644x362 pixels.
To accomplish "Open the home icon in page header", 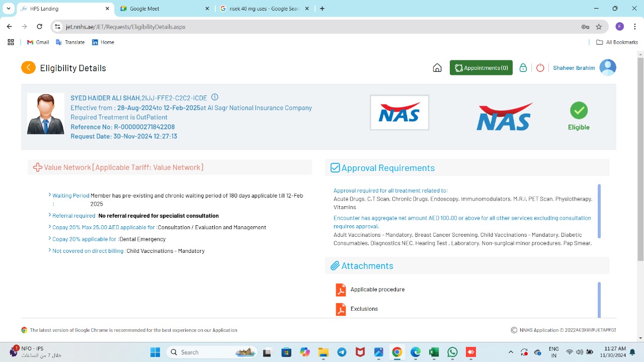I will (x=437, y=68).
